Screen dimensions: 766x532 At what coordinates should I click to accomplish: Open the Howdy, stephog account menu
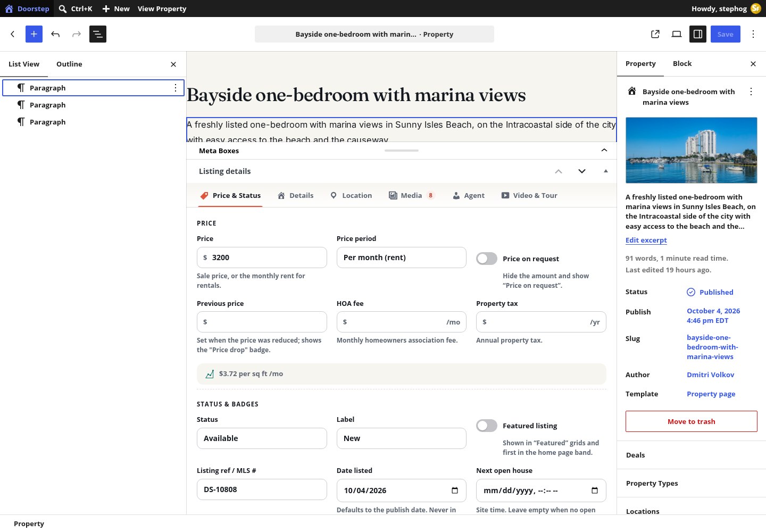(726, 9)
